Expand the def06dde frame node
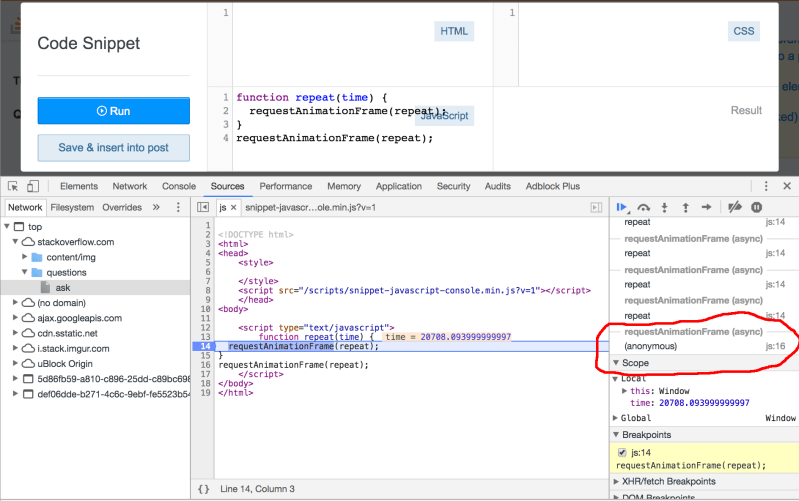Viewport: 799px width, 501px height. click(x=15, y=394)
